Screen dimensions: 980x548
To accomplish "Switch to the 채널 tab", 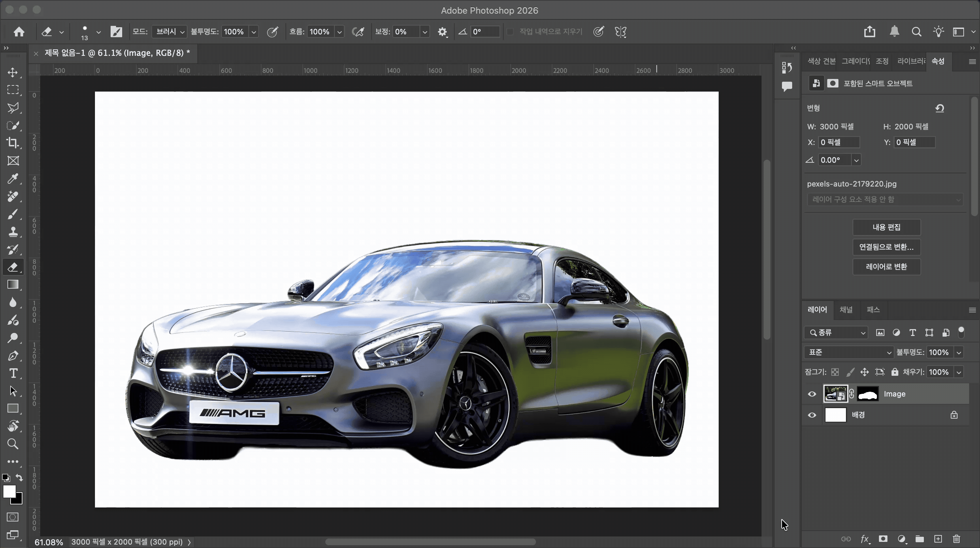I will [x=846, y=310].
